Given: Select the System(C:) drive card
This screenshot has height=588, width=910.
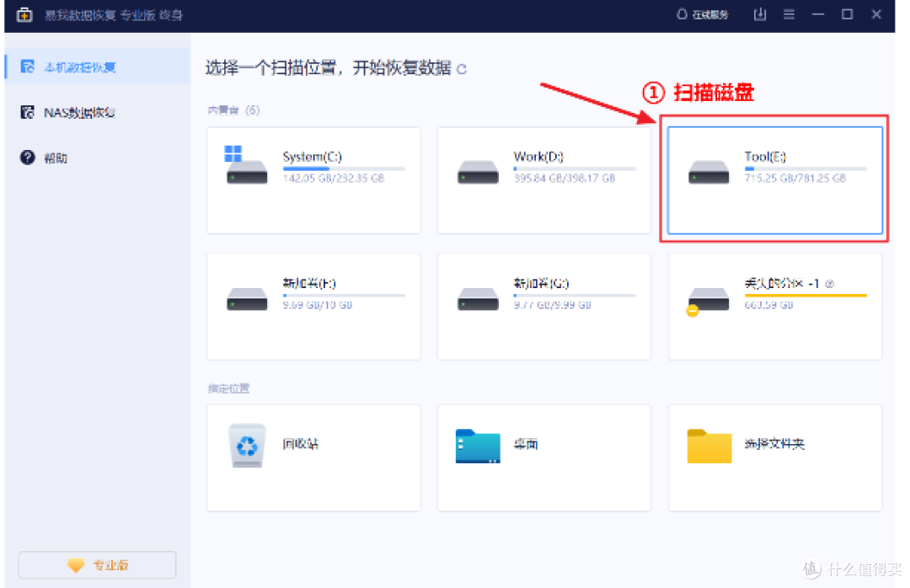Looking at the screenshot, I should [x=313, y=180].
